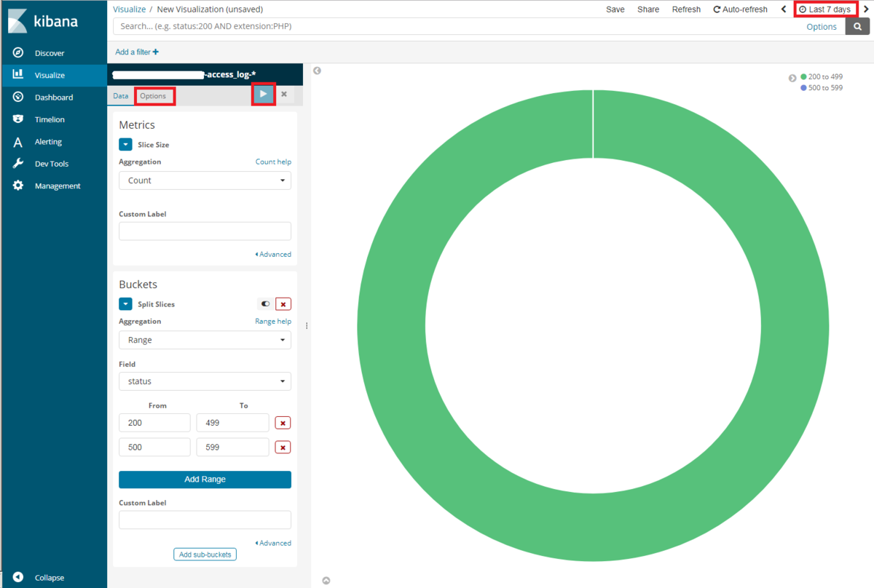The image size is (874, 588).
Task: Toggle the legend arrow
Action: coord(792,78)
